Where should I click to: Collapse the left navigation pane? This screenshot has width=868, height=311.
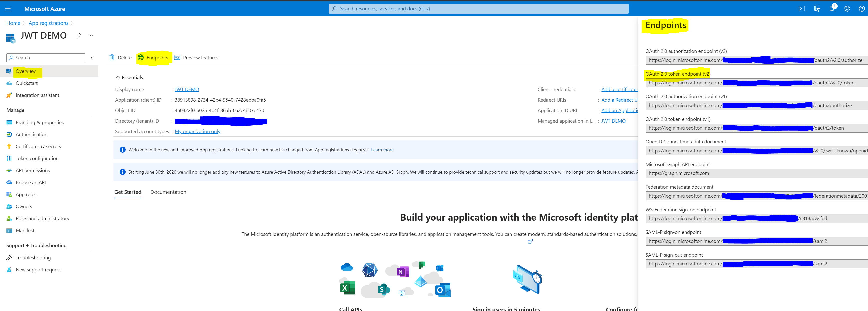[x=92, y=58]
